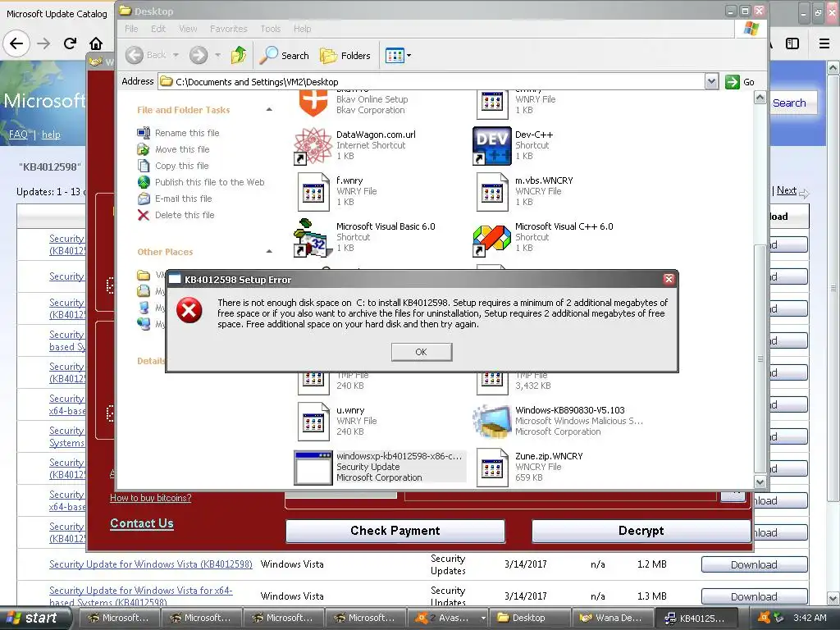840x630 pixels.
Task: Open the File menu in Explorer
Action: [131, 29]
